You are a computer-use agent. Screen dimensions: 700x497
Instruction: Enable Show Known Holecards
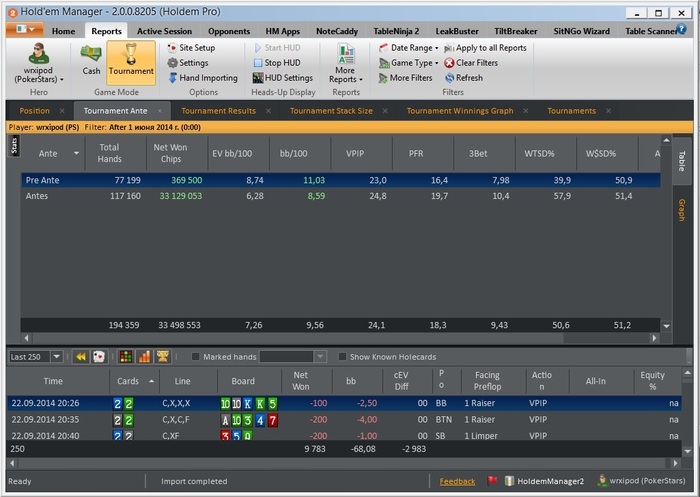[342, 357]
